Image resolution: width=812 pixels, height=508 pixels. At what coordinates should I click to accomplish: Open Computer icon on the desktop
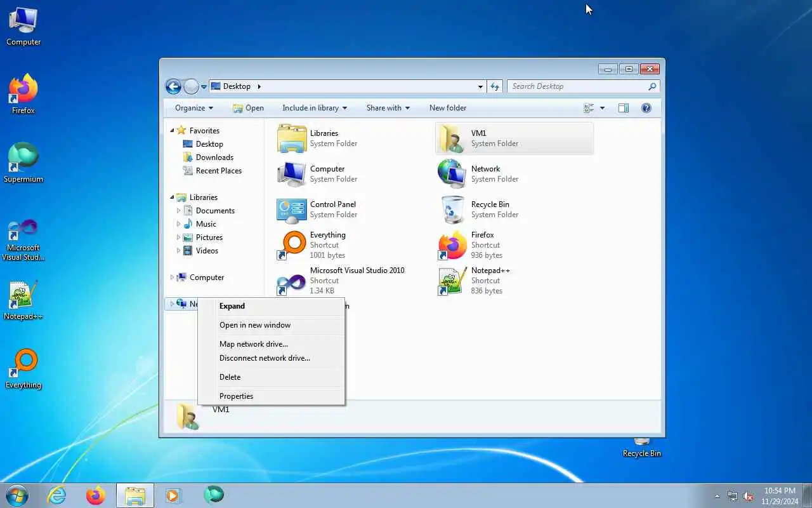23,26
